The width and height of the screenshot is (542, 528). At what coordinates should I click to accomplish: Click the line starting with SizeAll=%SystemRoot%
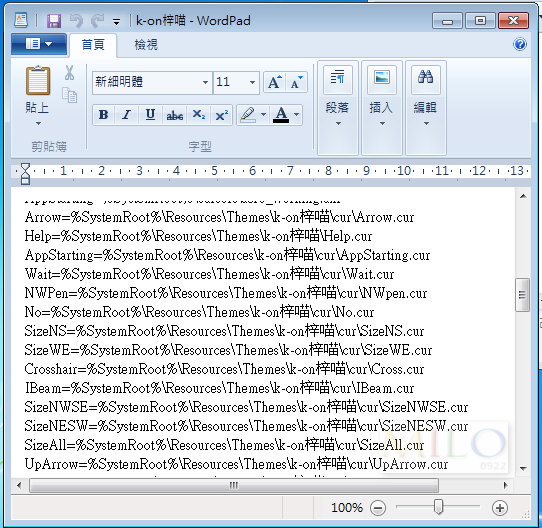(224, 445)
